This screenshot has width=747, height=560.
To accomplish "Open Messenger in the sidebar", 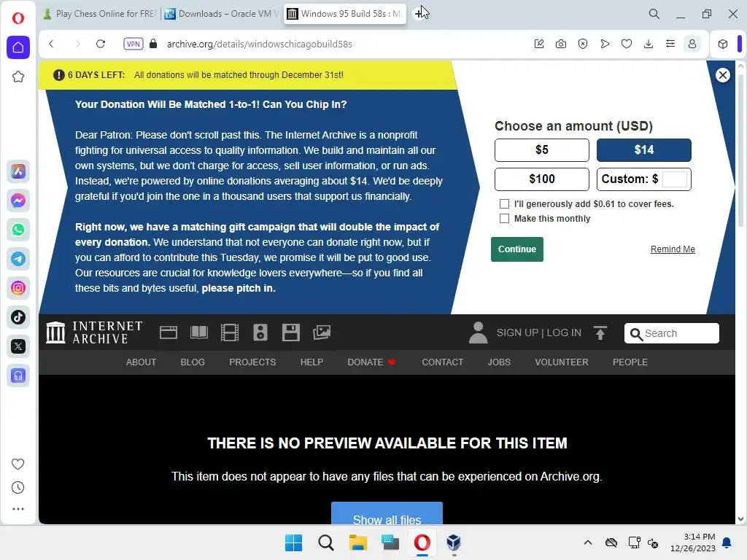I will click(18, 201).
